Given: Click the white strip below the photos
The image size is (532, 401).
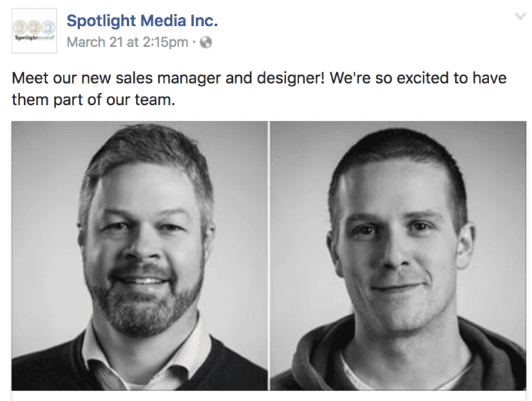Looking at the screenshot, I should tap(269, 395).
